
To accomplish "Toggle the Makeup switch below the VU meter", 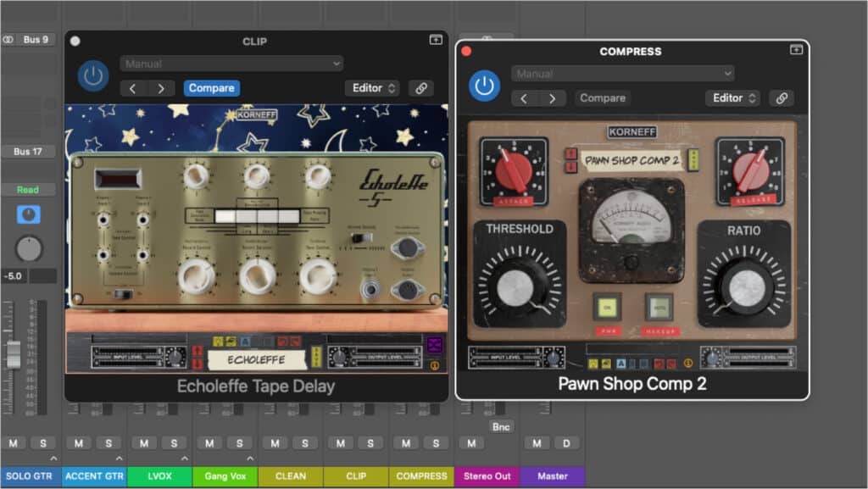I will 659,308.
